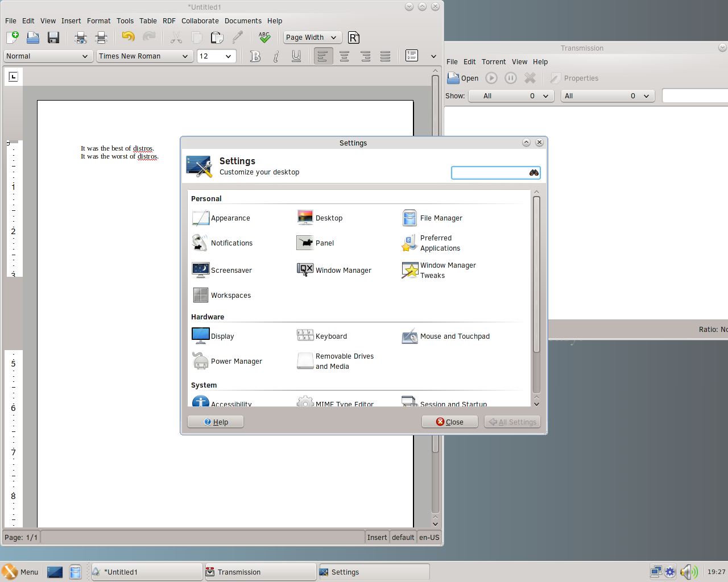The width and height of the screenshot is (728, 582).
Task: Click the Save icon in word processor
Action: click(53, 38)
